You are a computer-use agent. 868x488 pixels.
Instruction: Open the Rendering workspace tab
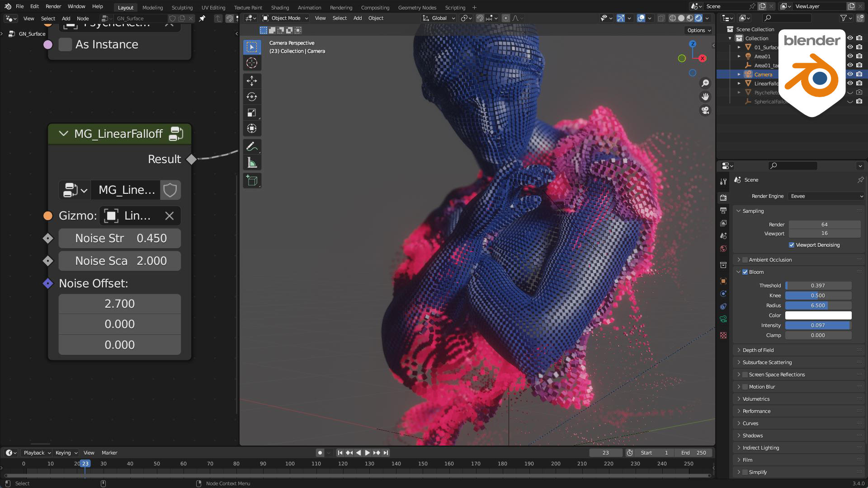(x=341, y=7)
